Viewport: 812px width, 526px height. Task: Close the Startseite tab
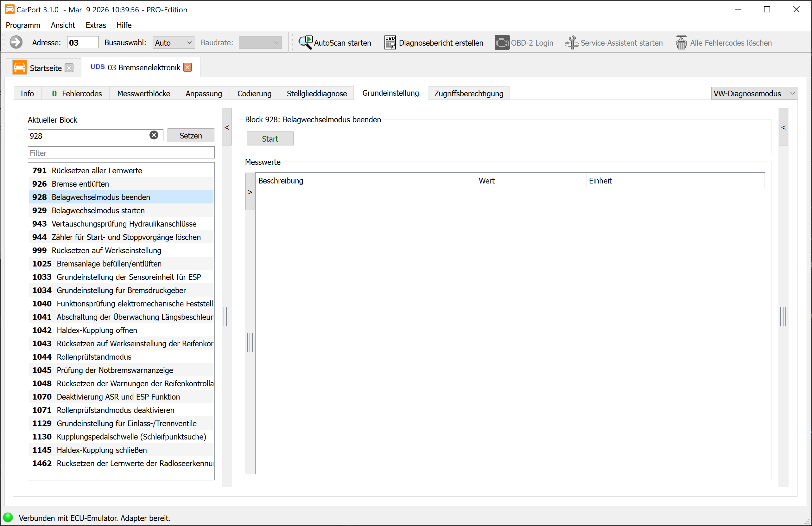(x=69, y=68)
